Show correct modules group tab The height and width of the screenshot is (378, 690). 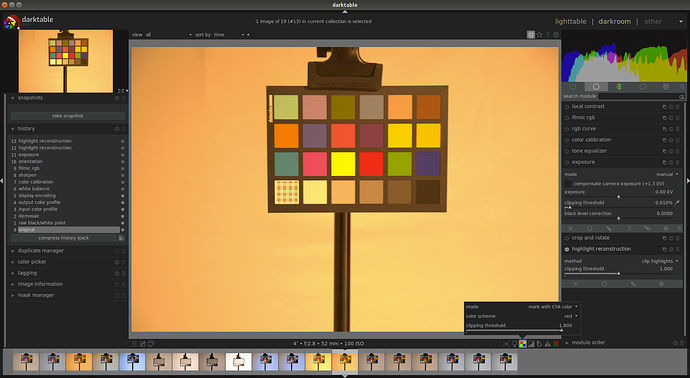pos(642,87)
